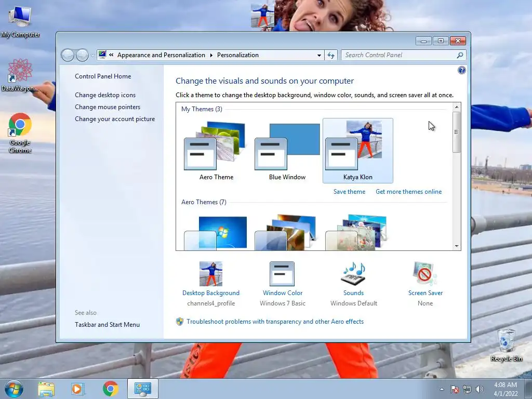Click the Windows 7 Basic label
532x399 pixels.
point(283,303)
